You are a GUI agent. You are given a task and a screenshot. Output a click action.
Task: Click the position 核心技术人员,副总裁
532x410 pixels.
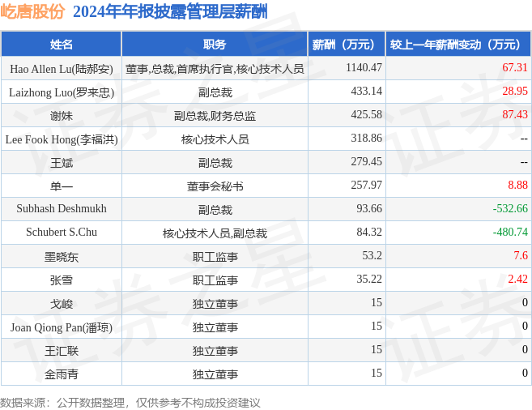click(x=215, y=233)
